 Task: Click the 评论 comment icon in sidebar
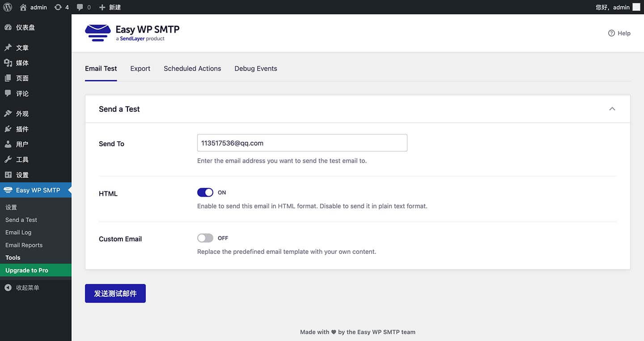[x=8, y=93]
